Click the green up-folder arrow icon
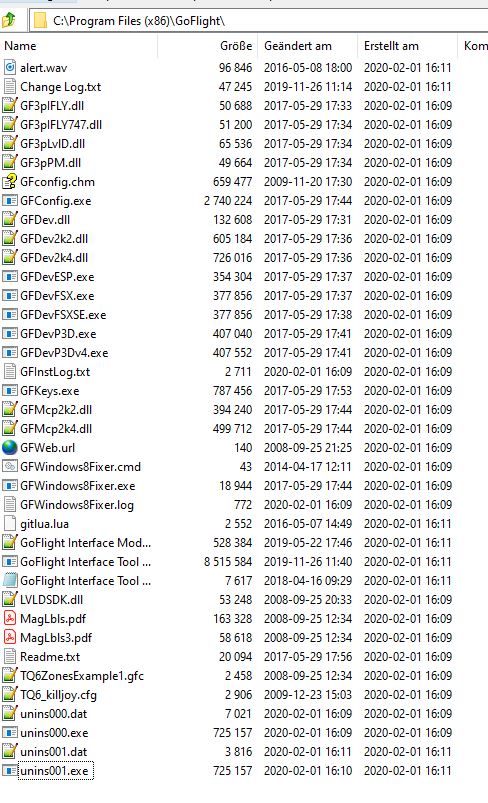The image size is (488, 803). pyautogui.click(x=9, y=20)
